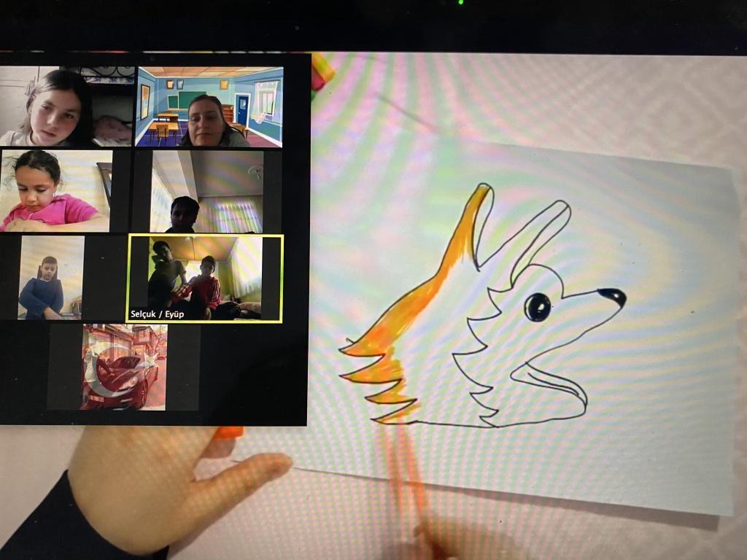Pick the pink-shirt child's video tile
The image size is (747, 560).
(x=55, y=190)
